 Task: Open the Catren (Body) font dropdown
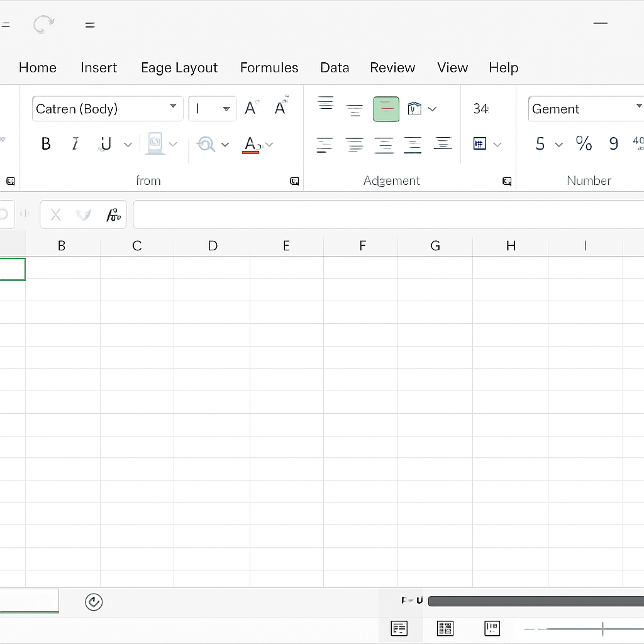[173, 108]
